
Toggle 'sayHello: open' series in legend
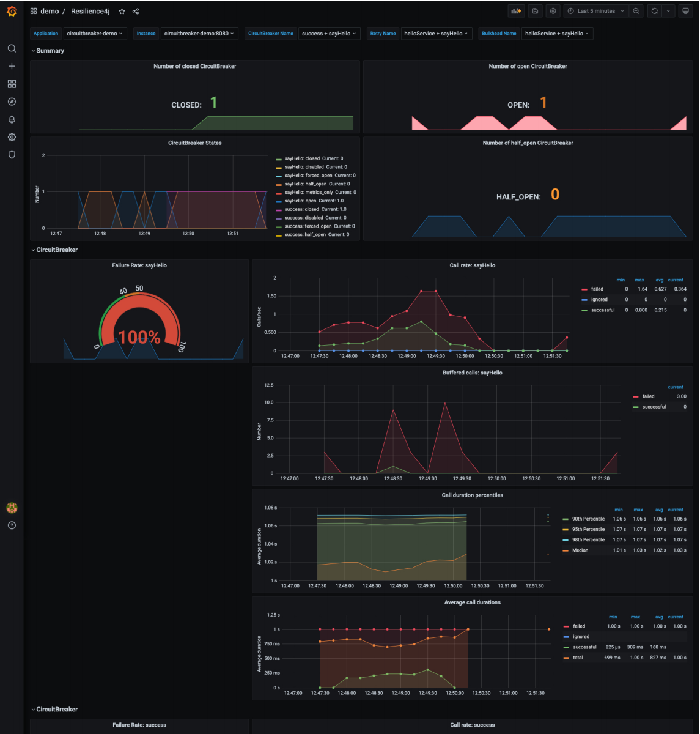click(x=300, y=201)
